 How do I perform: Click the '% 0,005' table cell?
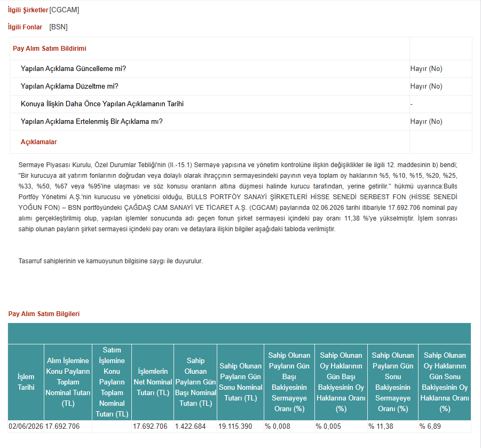click(341, 427)
